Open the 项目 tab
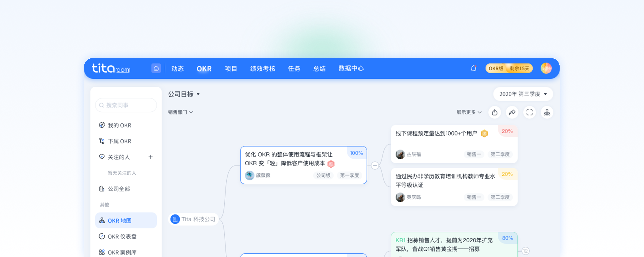This screenshot has height=257, width=644. [x=231, y=69]
